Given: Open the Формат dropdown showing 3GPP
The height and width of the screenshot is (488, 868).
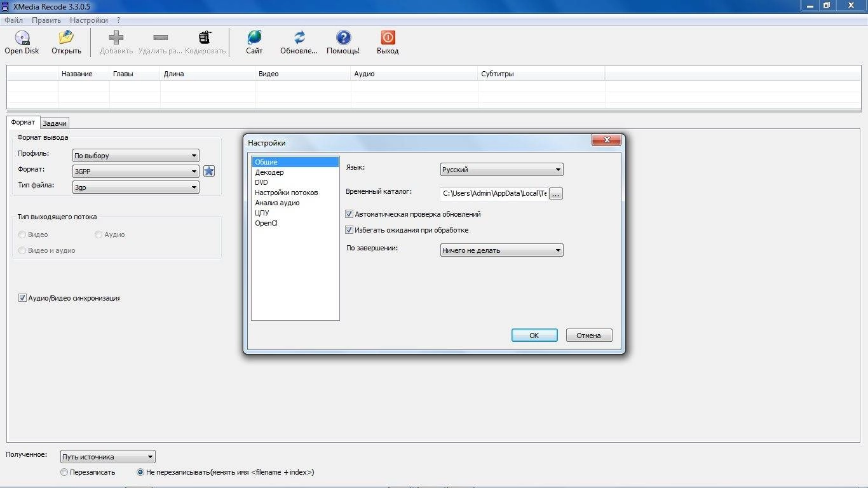Looking at the screenshot, I should pos(135,172).
